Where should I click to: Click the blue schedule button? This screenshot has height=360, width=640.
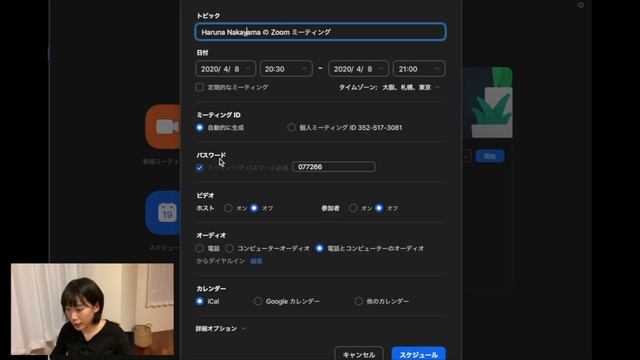click(x=419, y=354)
